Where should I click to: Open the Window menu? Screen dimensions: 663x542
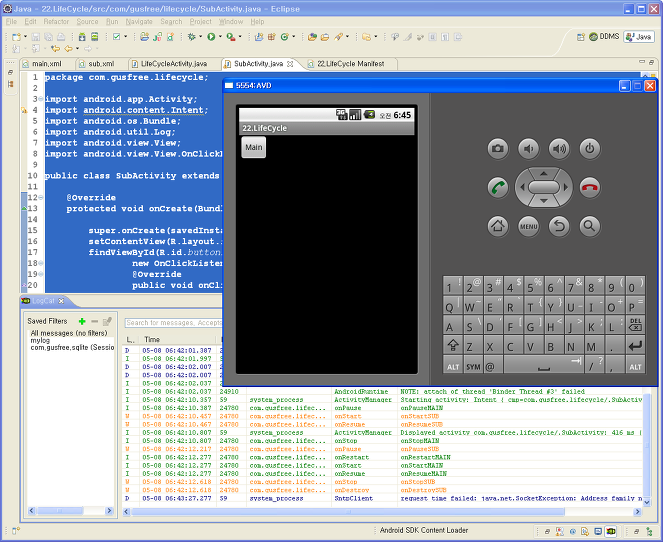231,22
